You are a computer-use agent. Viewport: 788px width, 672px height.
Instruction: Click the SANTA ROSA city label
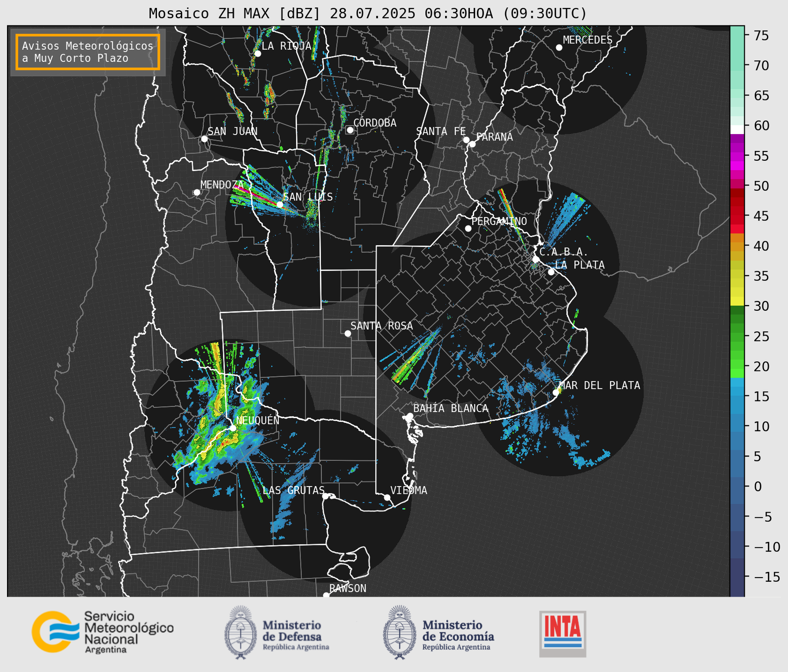click(x=382, y=326)
